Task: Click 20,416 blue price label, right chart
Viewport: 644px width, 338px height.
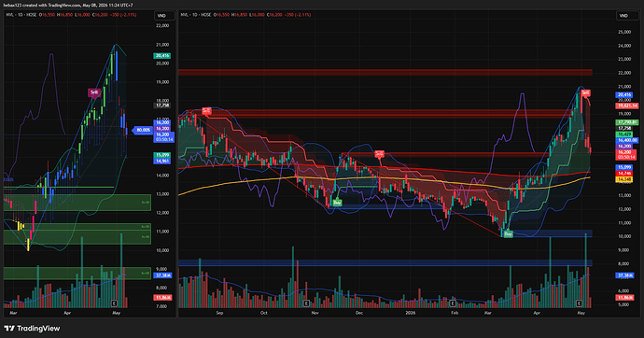Action: click(623, 95)
